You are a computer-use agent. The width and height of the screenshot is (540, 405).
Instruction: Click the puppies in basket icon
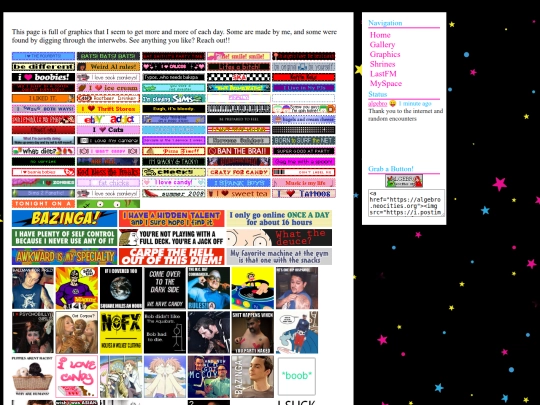tap(33, 376)
